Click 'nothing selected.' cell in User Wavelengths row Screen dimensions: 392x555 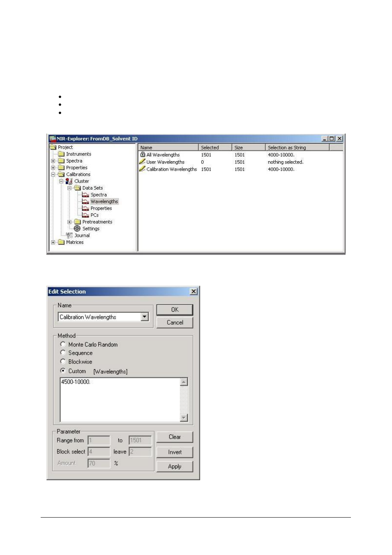point(286,162)
